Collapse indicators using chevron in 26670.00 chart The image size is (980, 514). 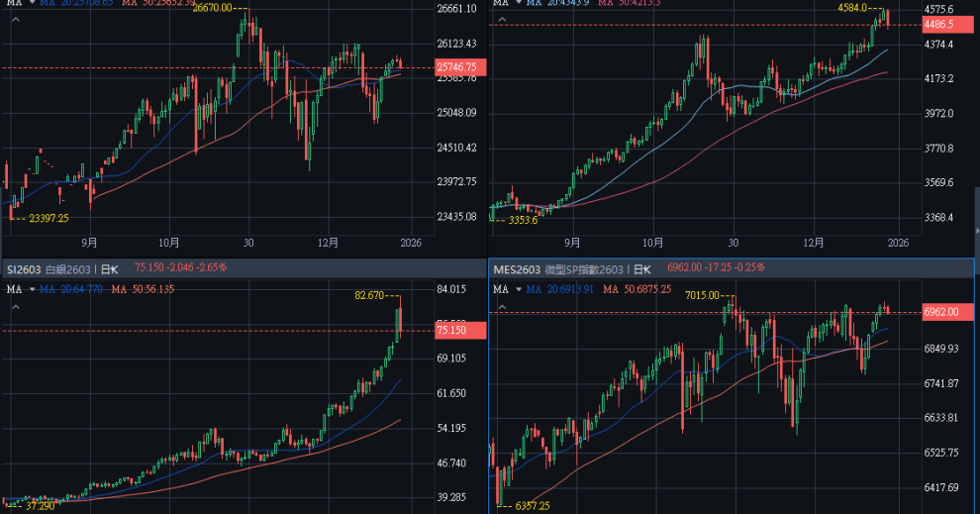point(30,3)
